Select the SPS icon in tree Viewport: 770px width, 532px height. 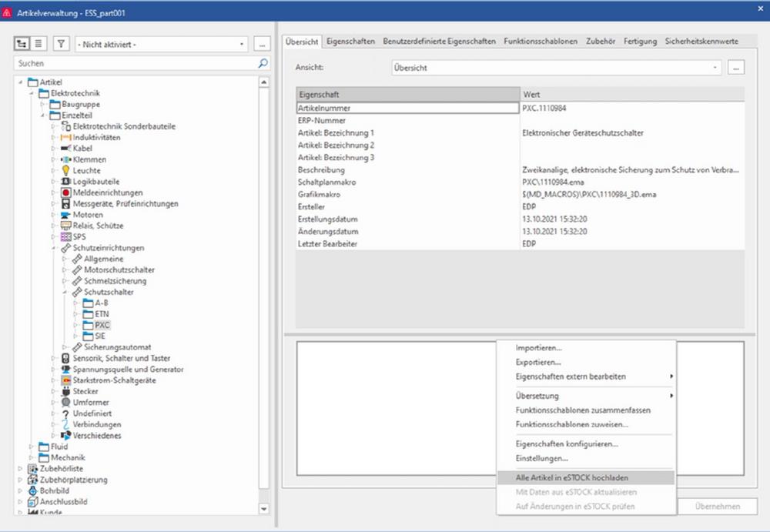coord(65,237)
